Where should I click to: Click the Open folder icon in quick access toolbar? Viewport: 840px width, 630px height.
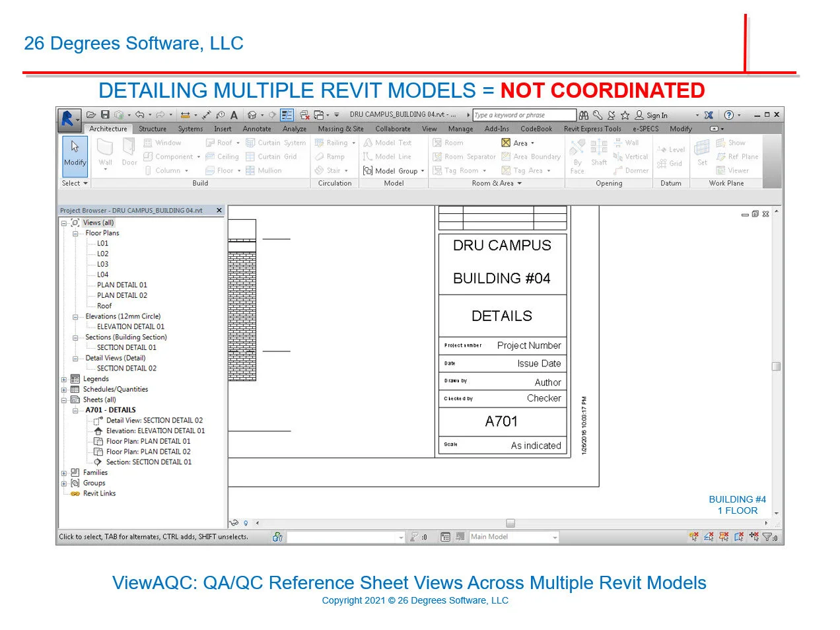point(91,115)
